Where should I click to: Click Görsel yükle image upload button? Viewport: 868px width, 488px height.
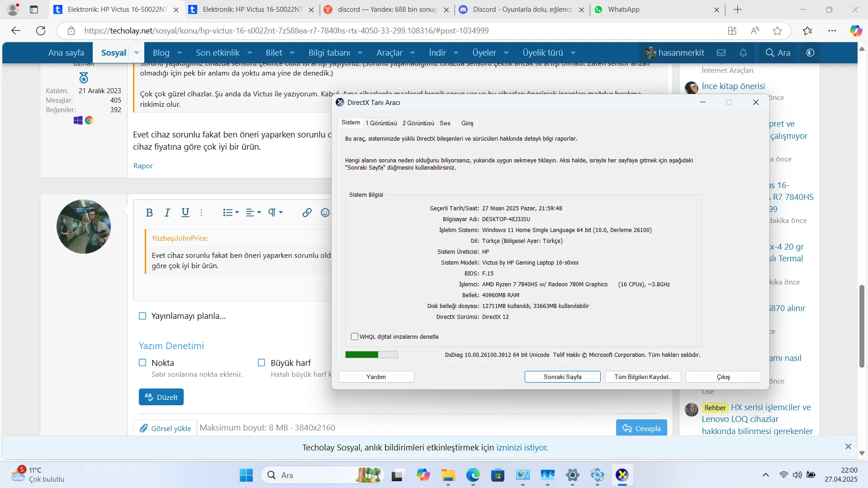tap(165, 428)
